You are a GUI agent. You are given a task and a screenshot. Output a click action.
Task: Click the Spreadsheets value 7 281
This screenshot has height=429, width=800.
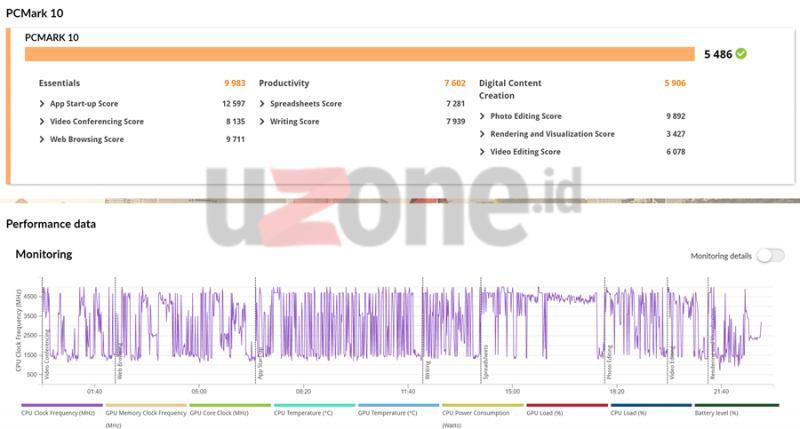click(456, 104)
